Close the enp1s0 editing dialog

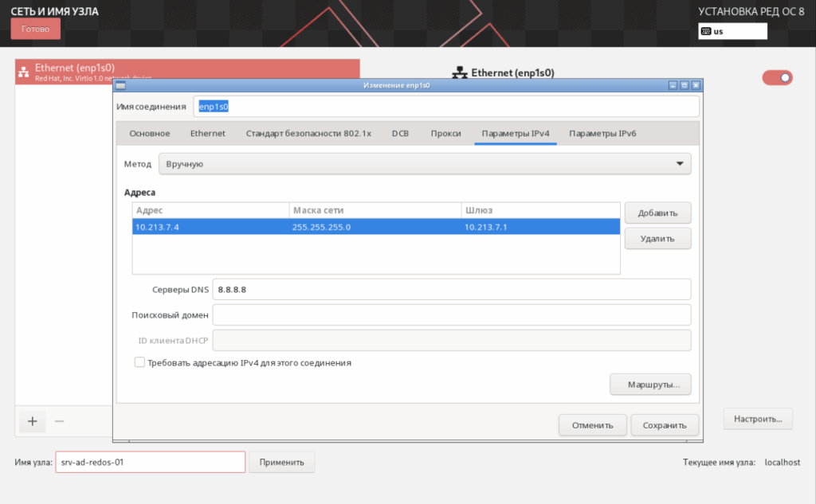696,84
